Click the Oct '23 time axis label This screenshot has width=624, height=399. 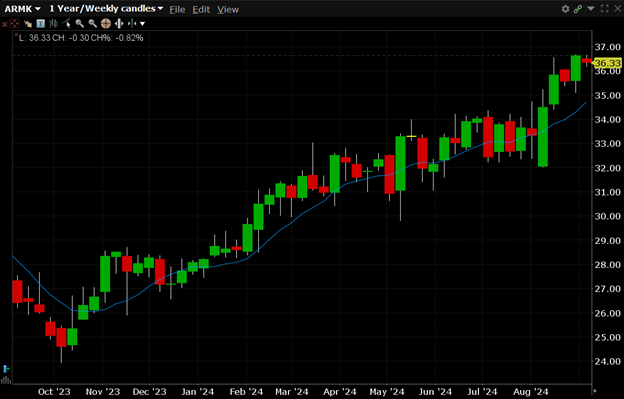click(x=54, y=392)
